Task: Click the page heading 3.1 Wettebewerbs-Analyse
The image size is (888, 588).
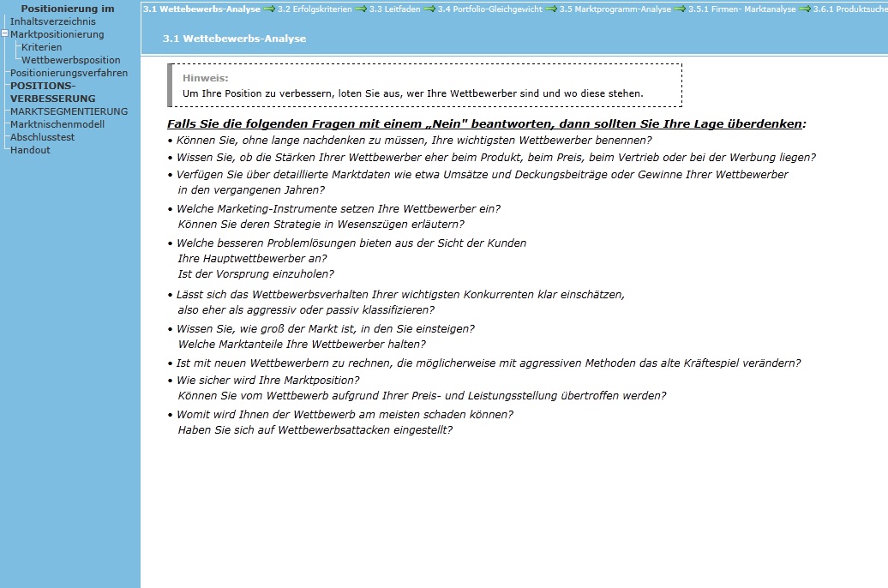Action: point(235,39)
